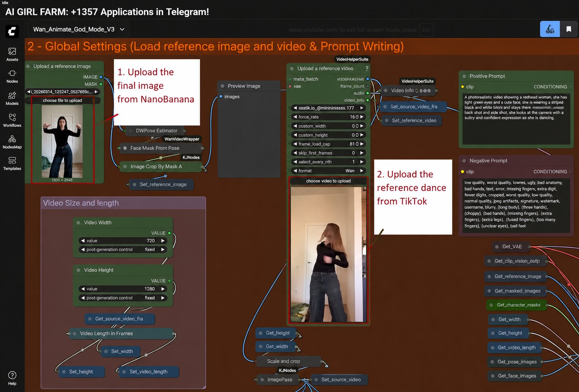Open the Help icon
Screen dimensions: 579x392
coord(12,378)
